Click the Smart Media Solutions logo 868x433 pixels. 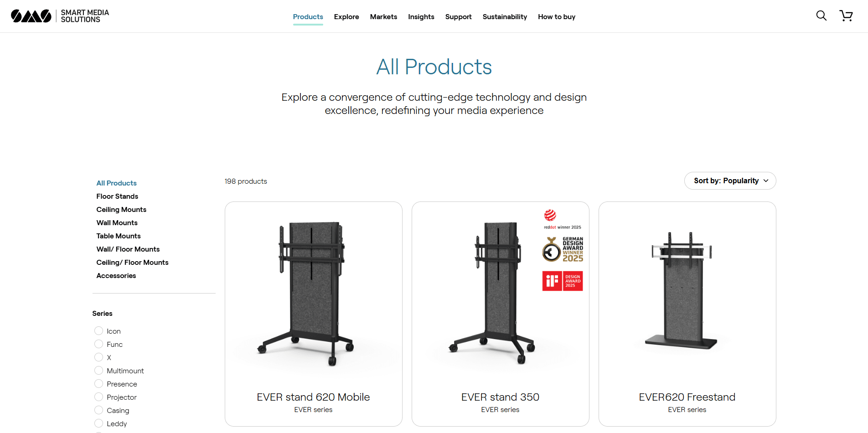point(60,16)
